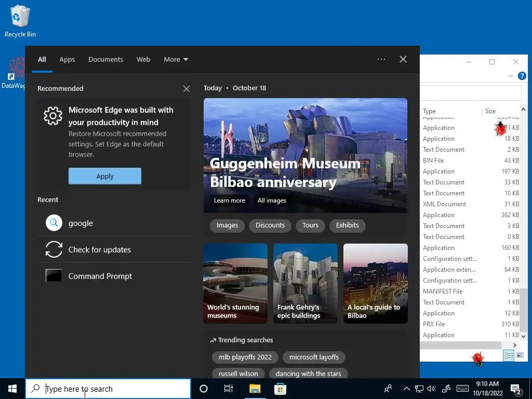The height and width of the screenshot is (399, 532).
Task: Select the XML Document row in Explorer
Action: [x=470, y=204]
